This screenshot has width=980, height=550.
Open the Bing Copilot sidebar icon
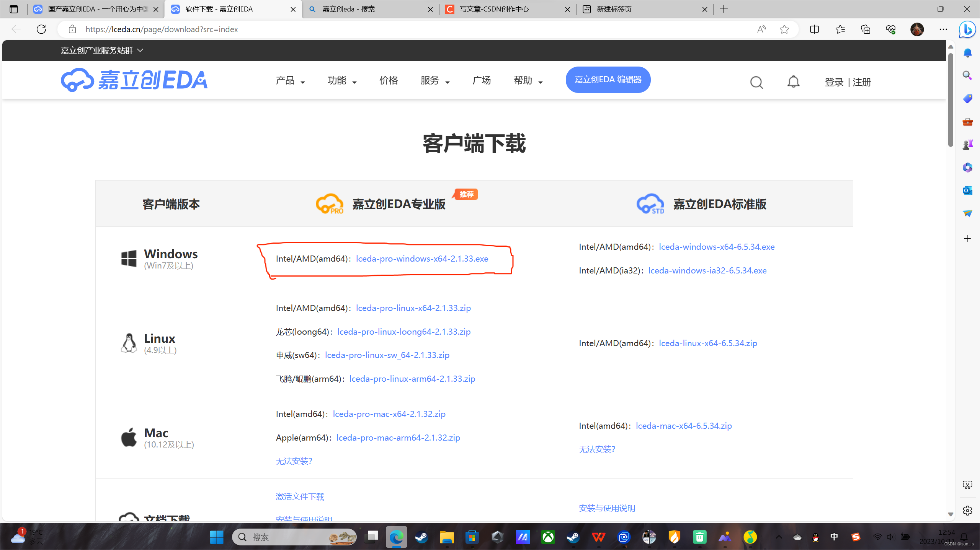967,29
